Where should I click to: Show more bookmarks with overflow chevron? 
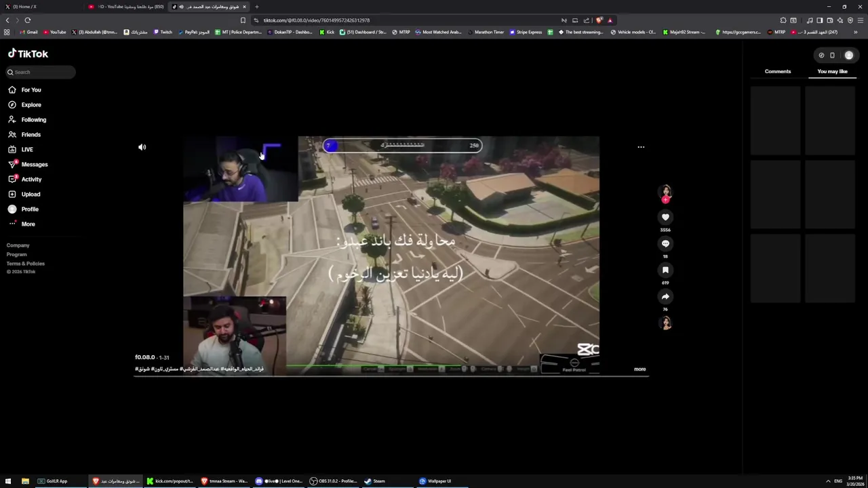pos(855,32)
